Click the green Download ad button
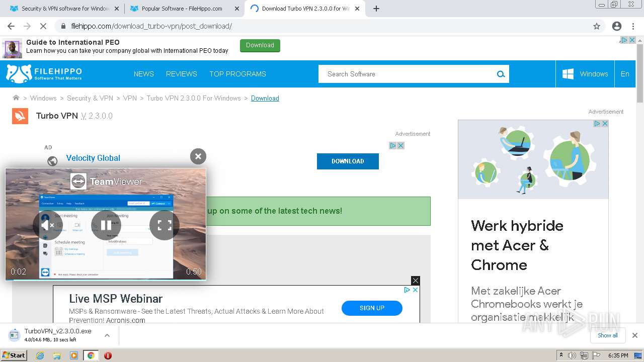The height and width of the screenshot is (362, 644). (260, 45)
